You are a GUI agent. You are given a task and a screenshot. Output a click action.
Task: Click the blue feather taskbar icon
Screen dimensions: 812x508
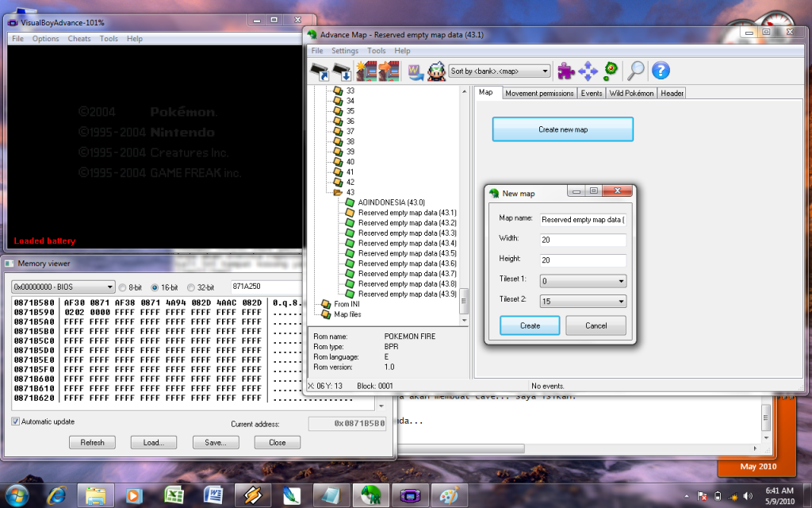tap(292, 496)
